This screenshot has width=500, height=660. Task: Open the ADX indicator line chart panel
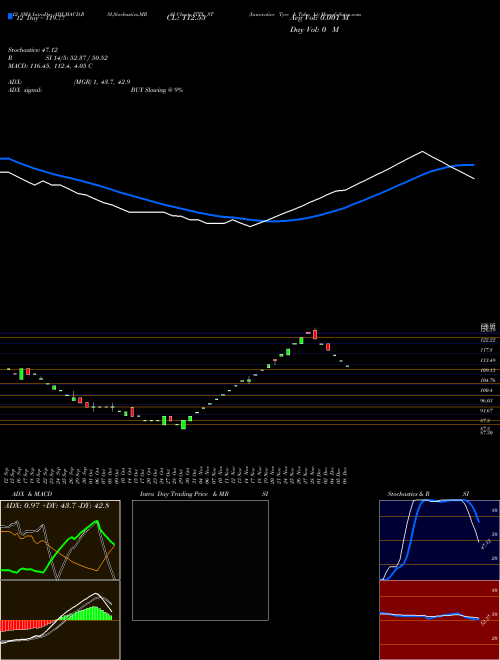[60, 540]
